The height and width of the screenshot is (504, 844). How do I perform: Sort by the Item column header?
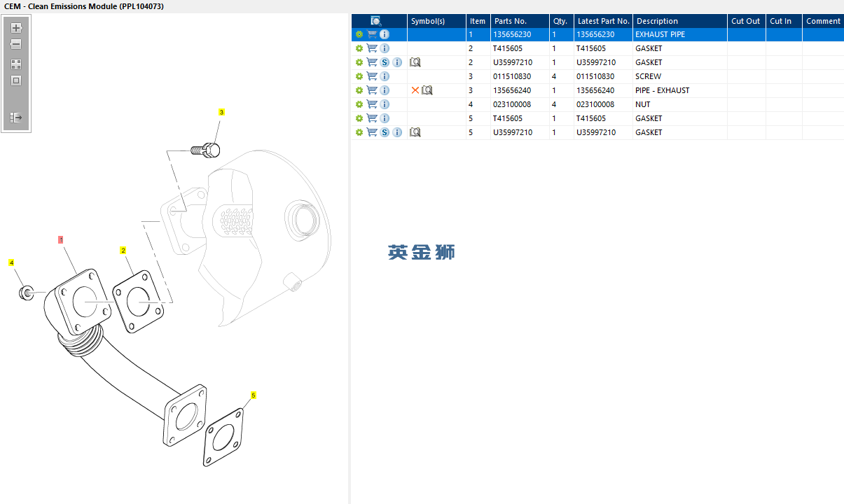[x=478, y=21]
